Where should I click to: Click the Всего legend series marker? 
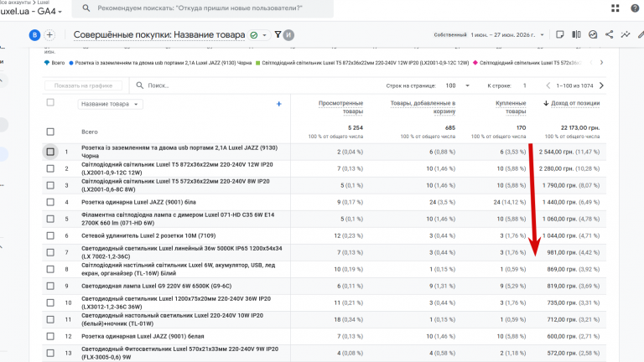coord(47,63)
